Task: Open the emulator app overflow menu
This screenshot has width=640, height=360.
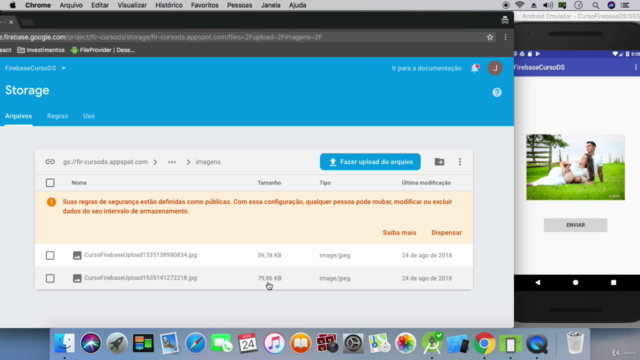Action: point(636,67)
